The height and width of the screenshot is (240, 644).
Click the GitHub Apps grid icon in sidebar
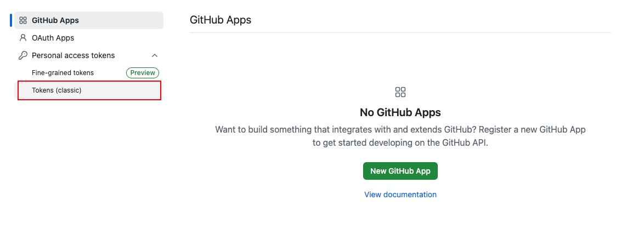tap(23, 20)
